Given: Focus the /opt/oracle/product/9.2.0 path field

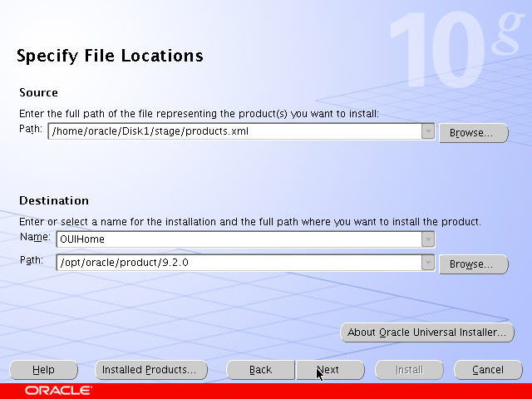Looking at the screenshot, I should point(239,263).
